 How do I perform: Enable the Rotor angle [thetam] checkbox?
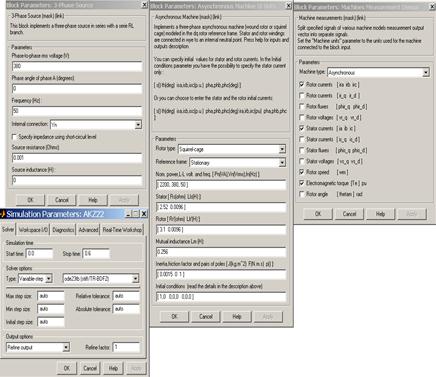302,194
